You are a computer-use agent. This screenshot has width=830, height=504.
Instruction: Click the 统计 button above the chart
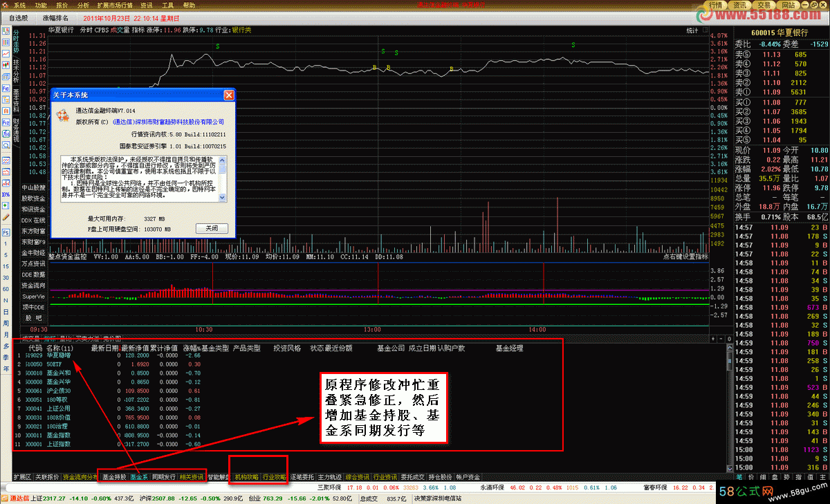click(692, 30)
